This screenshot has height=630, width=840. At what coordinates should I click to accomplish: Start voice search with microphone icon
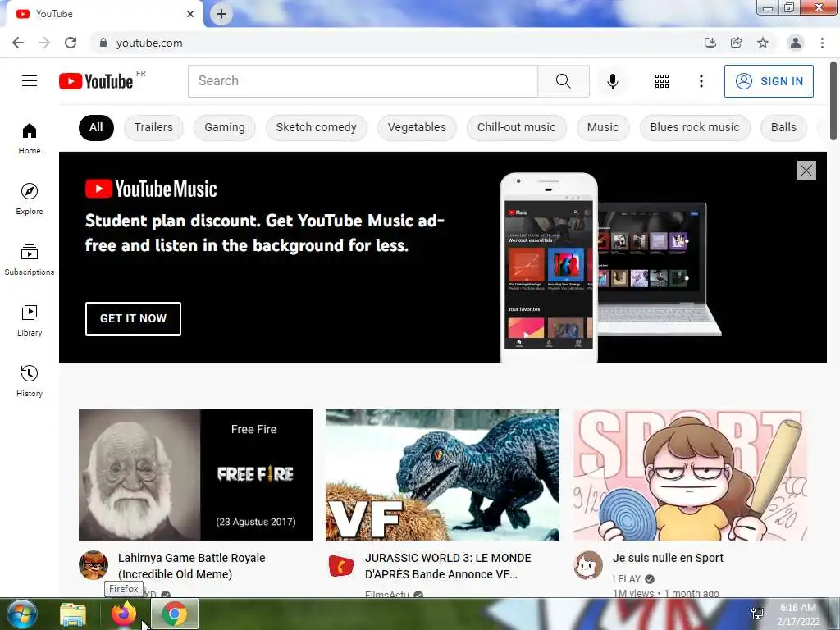pyautogui.click(x=612, y=81)
